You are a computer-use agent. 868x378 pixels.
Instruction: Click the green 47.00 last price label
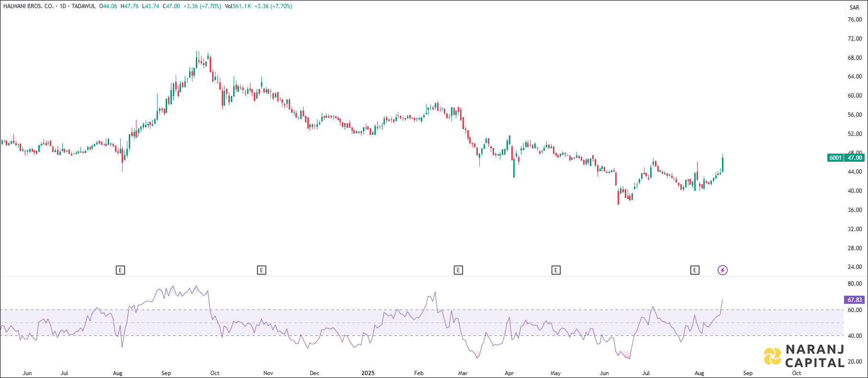coord(855,158)
